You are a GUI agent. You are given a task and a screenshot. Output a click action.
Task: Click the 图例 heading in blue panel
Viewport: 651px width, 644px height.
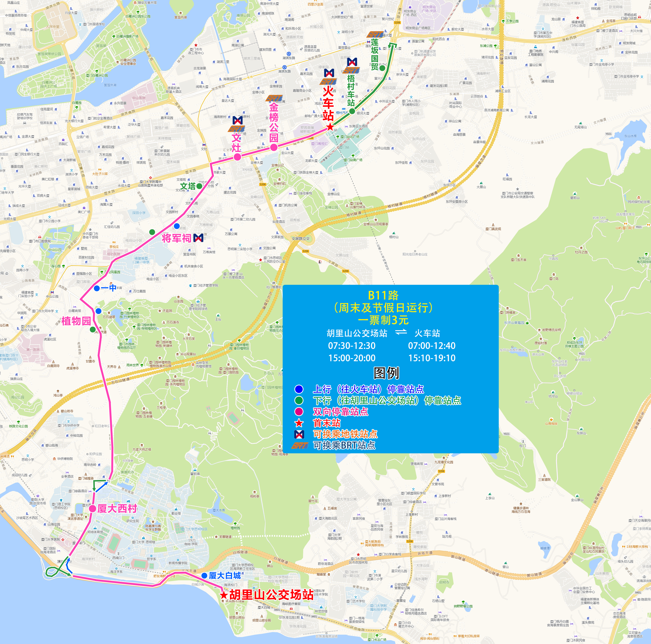[386, 373]
